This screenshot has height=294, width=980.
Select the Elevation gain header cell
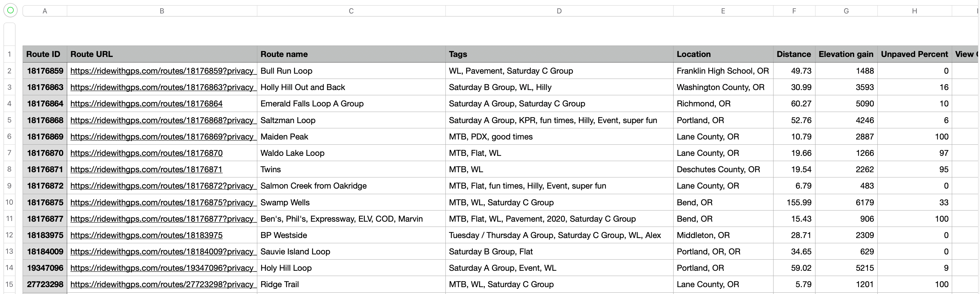pos(846,54)
